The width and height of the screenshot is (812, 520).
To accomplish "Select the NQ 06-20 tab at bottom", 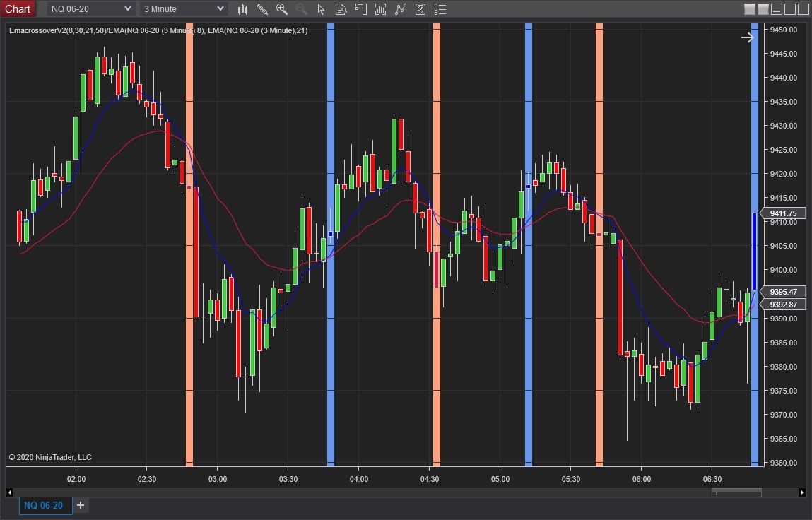I will click(x=44, y=505).
